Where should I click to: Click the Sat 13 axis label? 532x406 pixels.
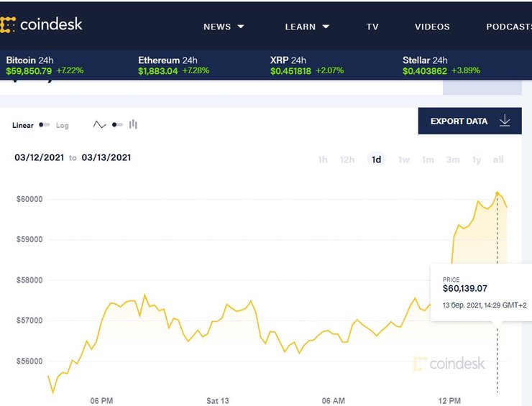click(218, 401)
